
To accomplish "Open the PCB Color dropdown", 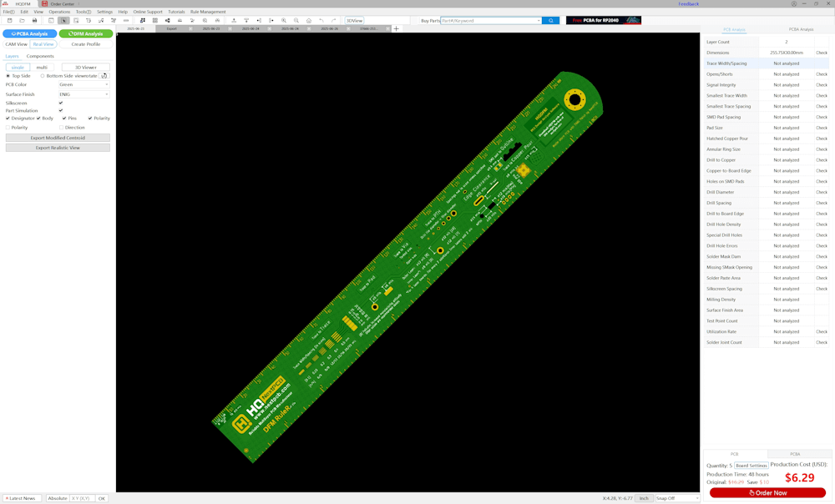I will tap(83, 84).
